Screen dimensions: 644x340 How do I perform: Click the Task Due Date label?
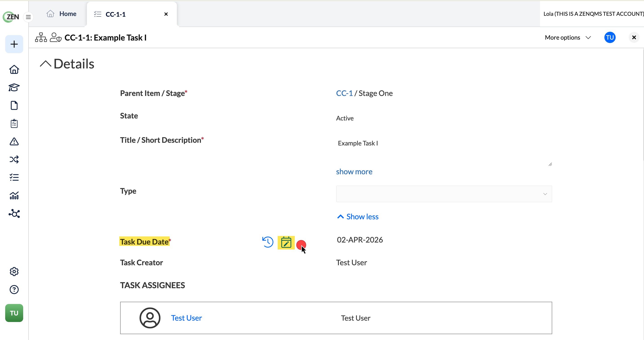point(144,242)
